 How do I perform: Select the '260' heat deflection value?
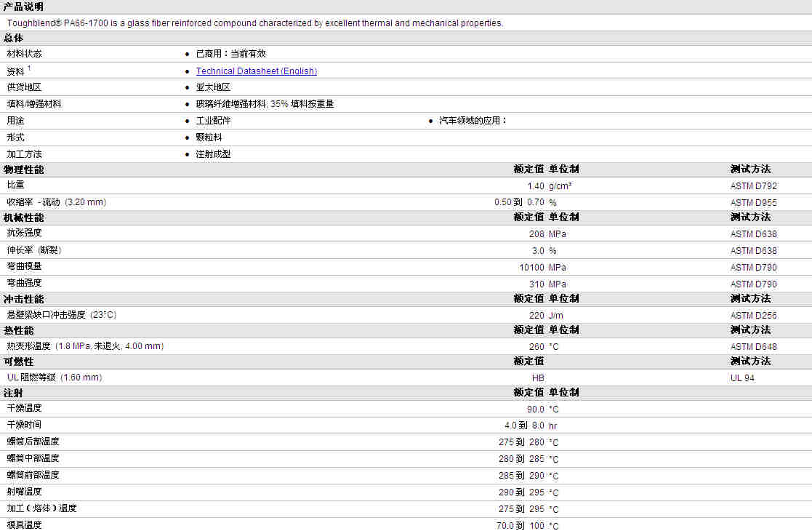tap(536, 346)
